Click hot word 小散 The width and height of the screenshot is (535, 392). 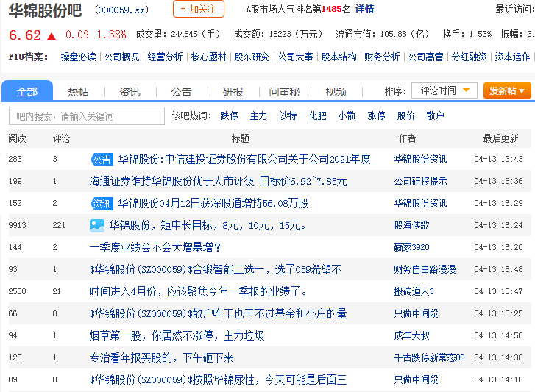click(347, 116)
